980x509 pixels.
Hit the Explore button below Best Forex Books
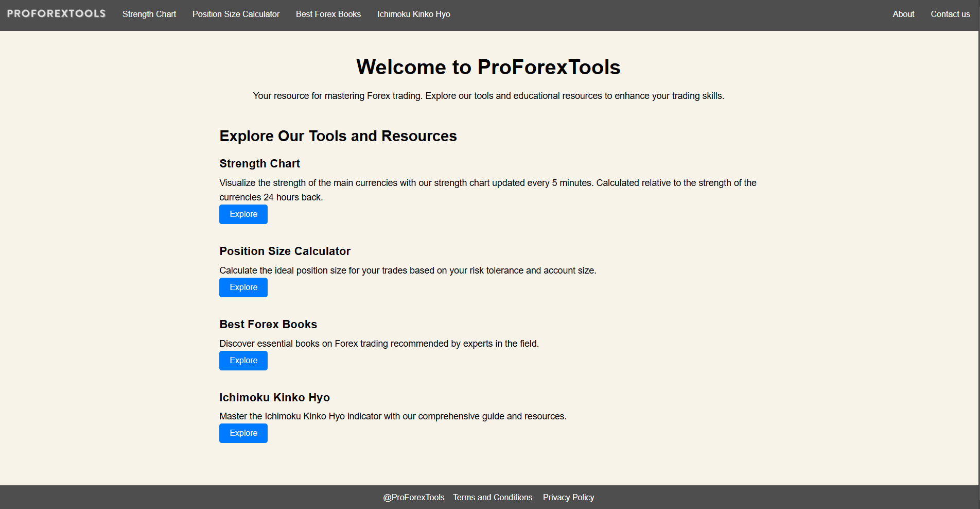[x=243, y=361]
